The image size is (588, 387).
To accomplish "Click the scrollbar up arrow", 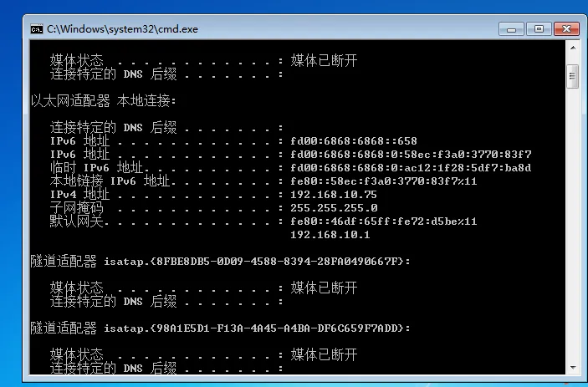I will point(573,48).
